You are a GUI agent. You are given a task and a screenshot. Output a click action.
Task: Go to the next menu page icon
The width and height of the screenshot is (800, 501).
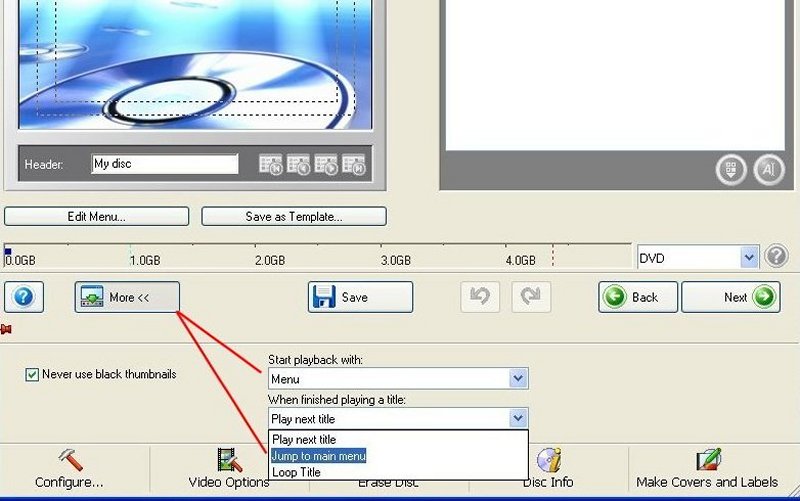[x=326, y=165]
